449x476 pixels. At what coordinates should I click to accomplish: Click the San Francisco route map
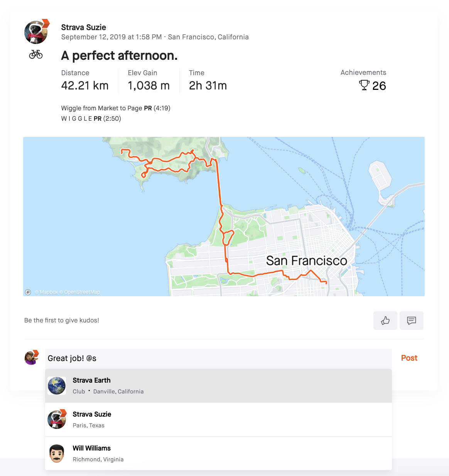point(224,216)
